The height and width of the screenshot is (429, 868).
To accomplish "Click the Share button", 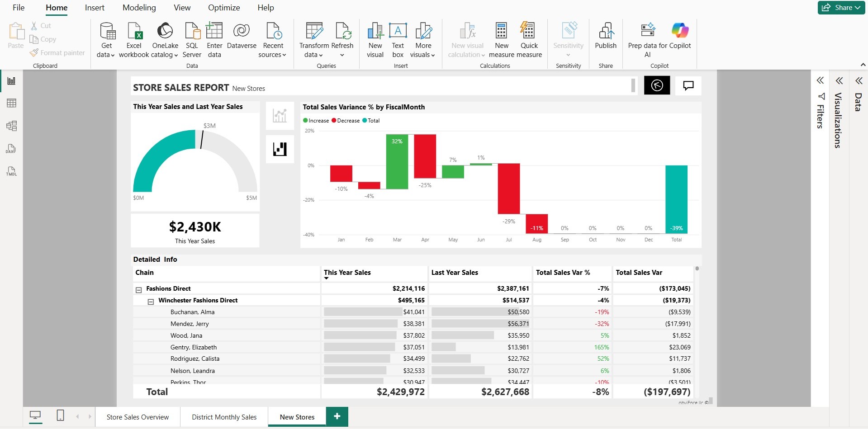I will [x=841, y=8].
